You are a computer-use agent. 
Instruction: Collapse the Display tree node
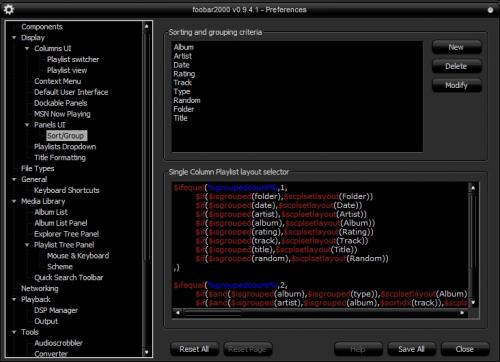point(14,38)
